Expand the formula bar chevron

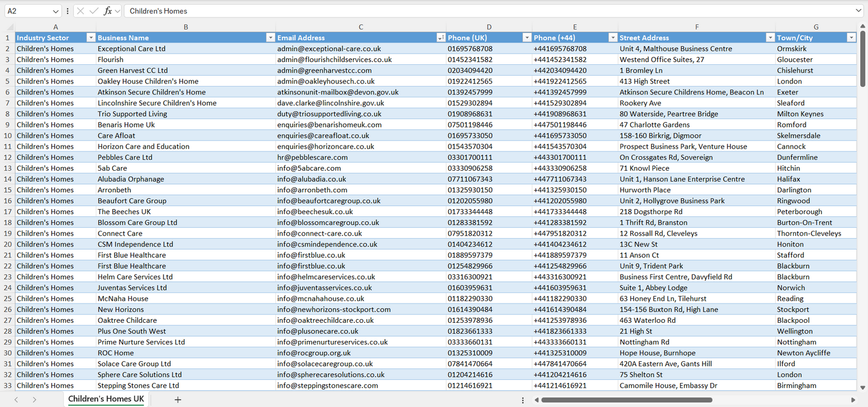tap(858, 11)
